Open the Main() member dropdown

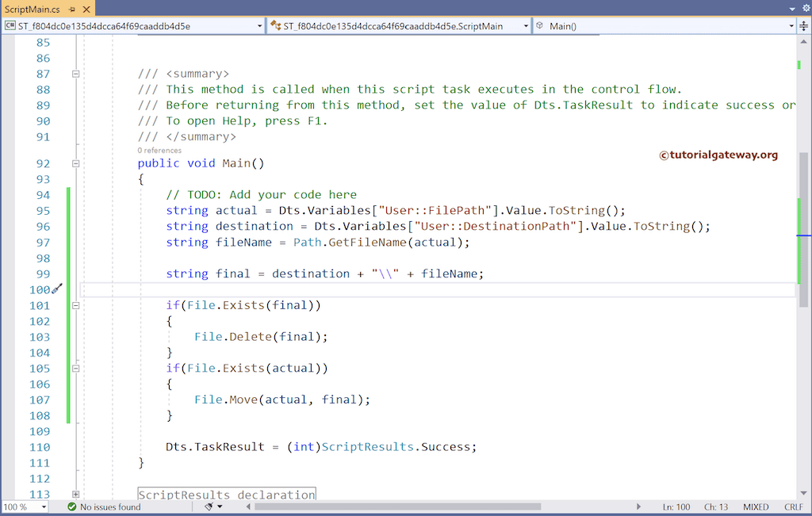pyautogui.click(x=791, y=26)
